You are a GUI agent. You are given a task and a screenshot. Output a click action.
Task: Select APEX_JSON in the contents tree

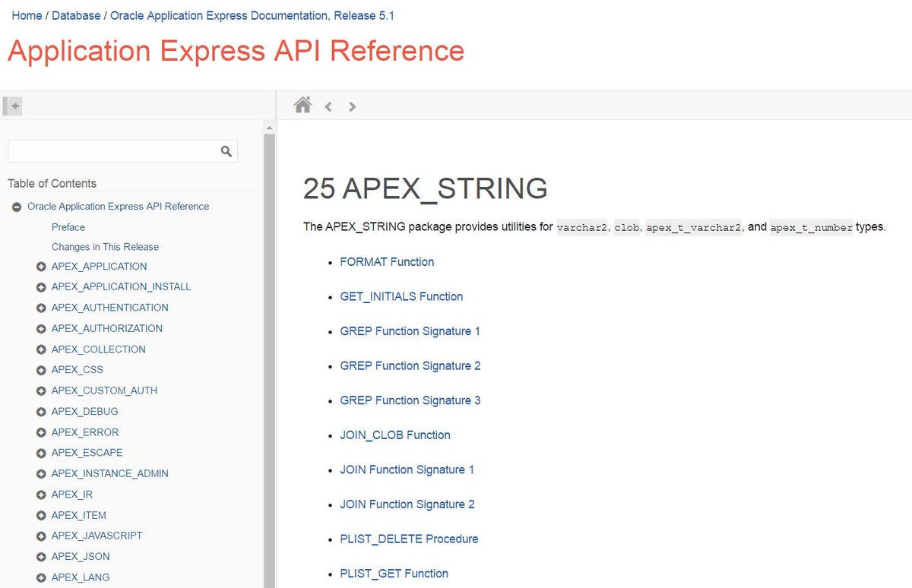(81, 557)
